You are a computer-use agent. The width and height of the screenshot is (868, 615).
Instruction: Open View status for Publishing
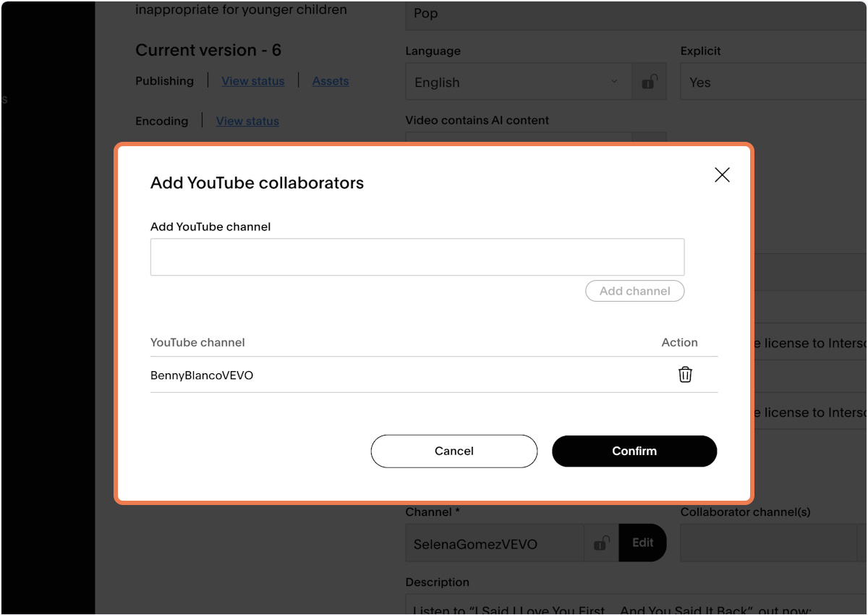252,81
